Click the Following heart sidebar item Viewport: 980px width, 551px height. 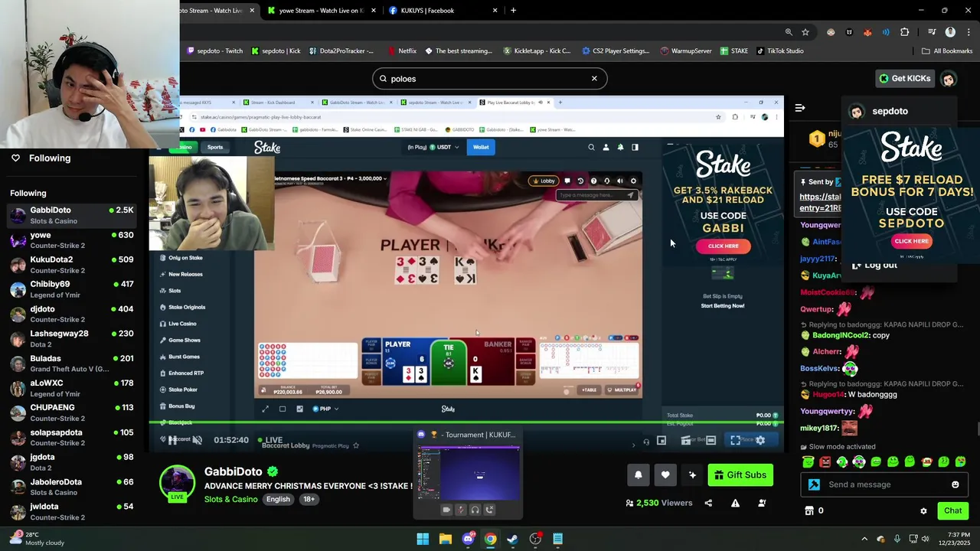pos(40,158)
